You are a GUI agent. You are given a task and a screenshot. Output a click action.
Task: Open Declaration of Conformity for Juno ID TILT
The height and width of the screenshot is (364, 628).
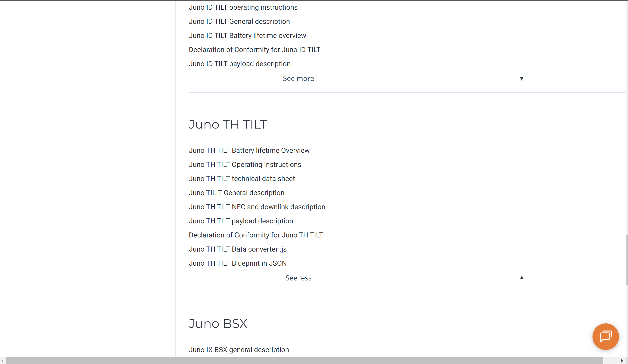254,50
